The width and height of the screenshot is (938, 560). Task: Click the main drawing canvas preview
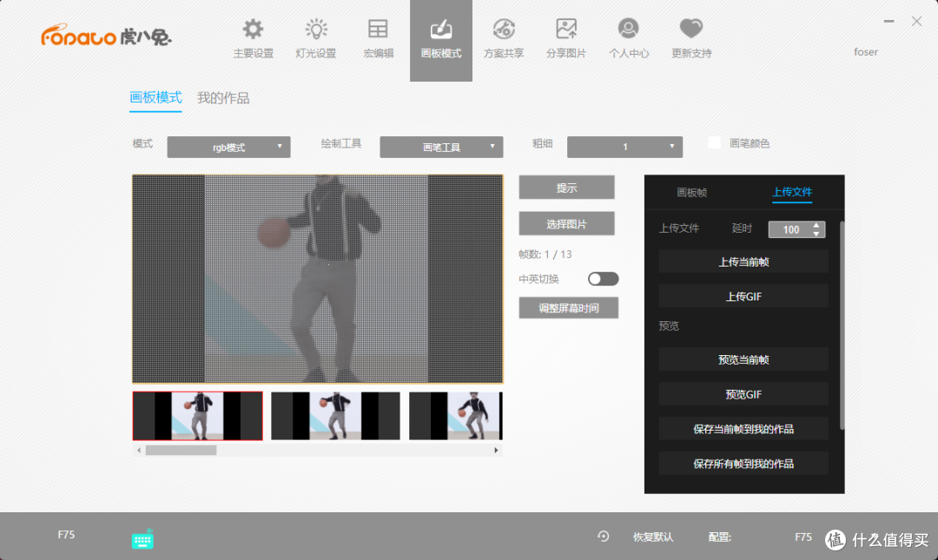[318, 279]
